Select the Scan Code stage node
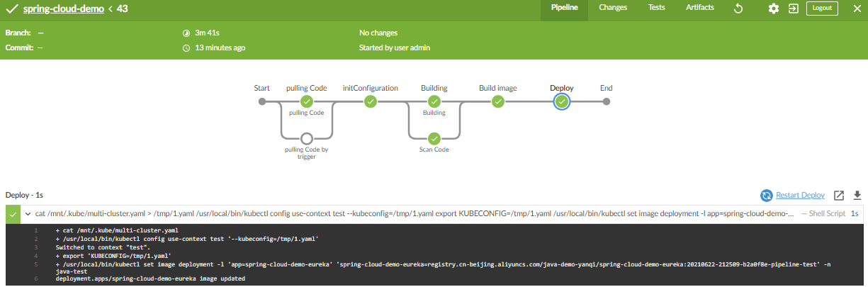Viewport: 868px width, 287px height. pos(434,138)
